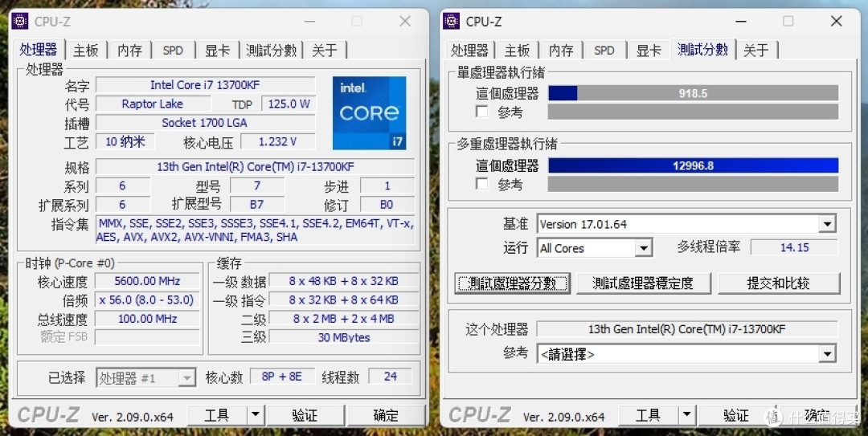This screenshot has height=436, width=868.
Task: Click multi thread score bar 12996.8
Action: coord(693,165)
